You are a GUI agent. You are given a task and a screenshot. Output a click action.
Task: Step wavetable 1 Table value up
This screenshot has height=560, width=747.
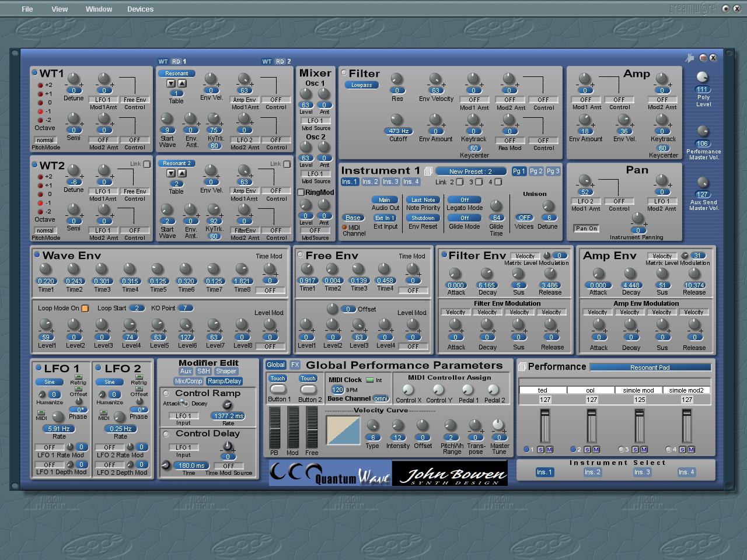182,83
